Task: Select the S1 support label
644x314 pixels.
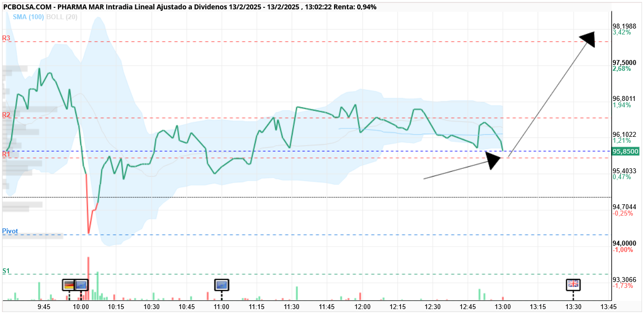Action: tap(6, 271)
